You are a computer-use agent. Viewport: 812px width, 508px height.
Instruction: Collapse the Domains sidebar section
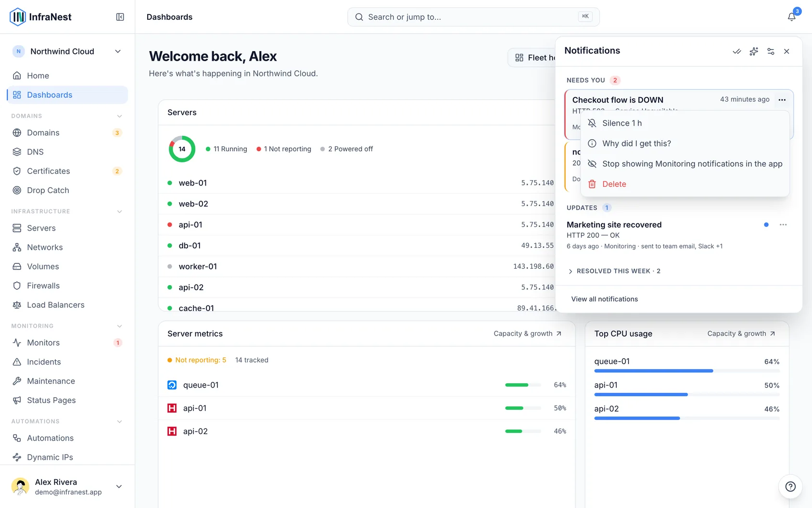[x=120, y=116]
